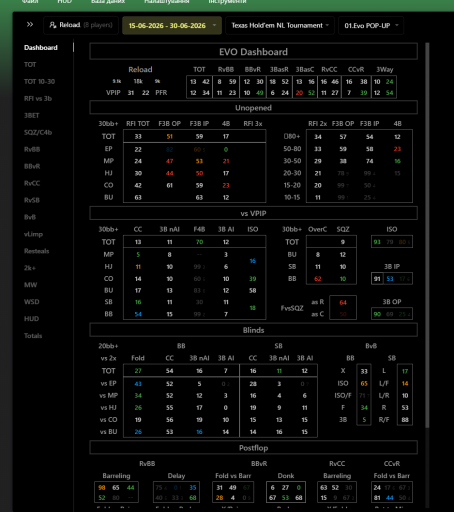The image size is (454, 512).
Task: Click the player icon next to Reload
Action: 53,25
